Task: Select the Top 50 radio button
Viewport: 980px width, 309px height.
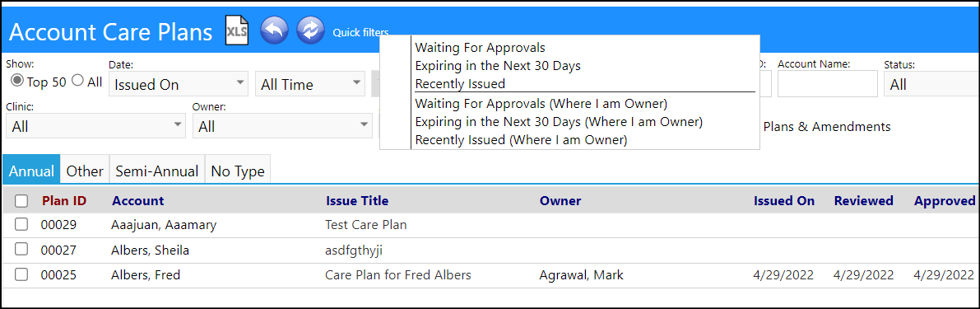Action: point(17,81)
